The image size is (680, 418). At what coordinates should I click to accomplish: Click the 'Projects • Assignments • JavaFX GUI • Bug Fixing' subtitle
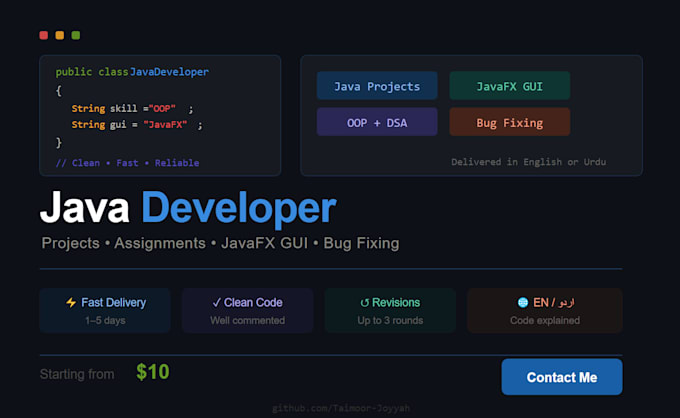[220, 243]
